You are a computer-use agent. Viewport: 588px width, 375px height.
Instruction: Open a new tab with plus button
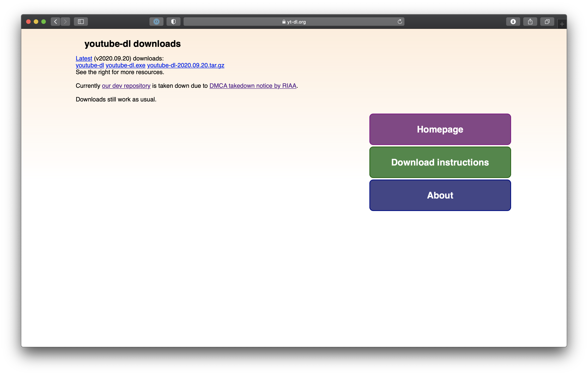562,24
